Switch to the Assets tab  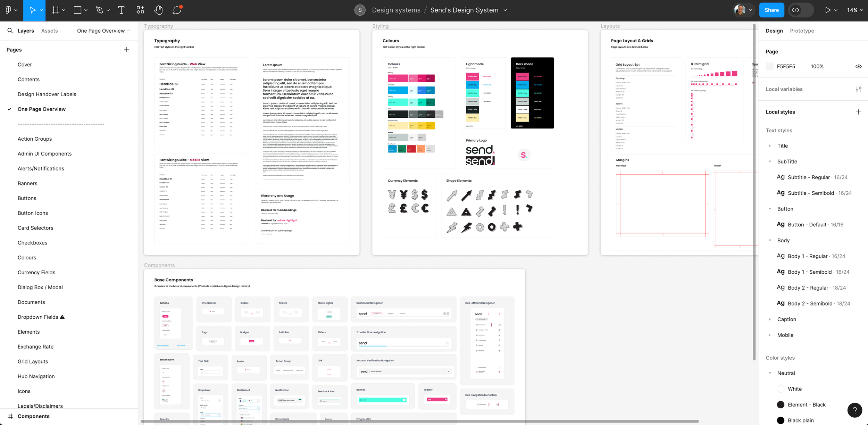(x=49, y=31)
